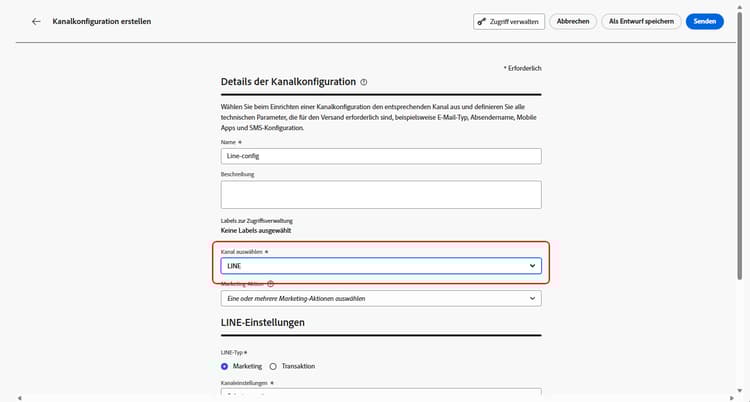Click the Abbrechen button
The height and width of the screenshot is (402, 750).
[x=573, y=22]
